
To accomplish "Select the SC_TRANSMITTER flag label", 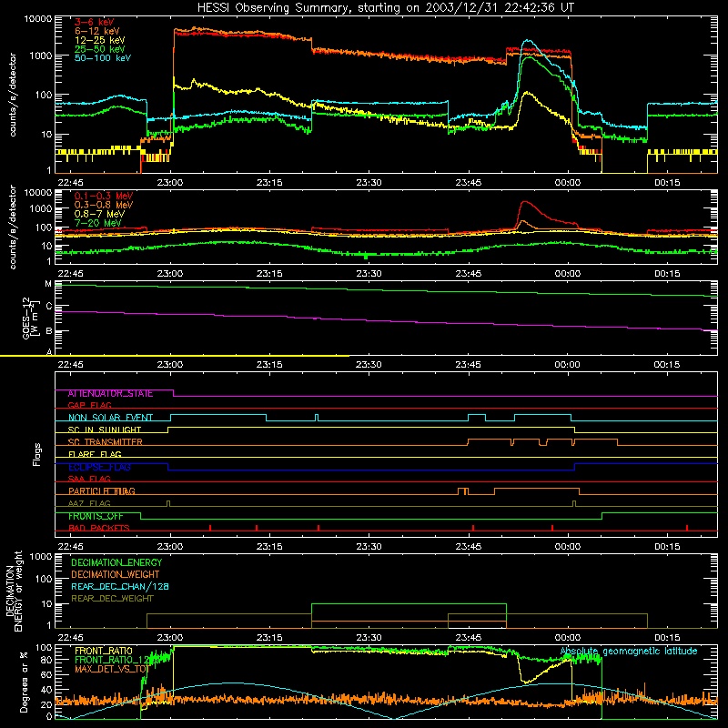I will point(106,442).
